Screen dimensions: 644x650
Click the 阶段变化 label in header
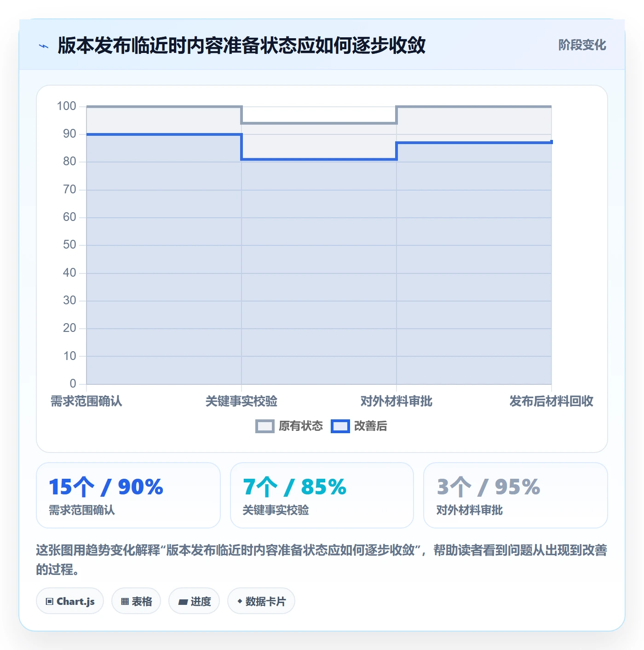(582, 45)
